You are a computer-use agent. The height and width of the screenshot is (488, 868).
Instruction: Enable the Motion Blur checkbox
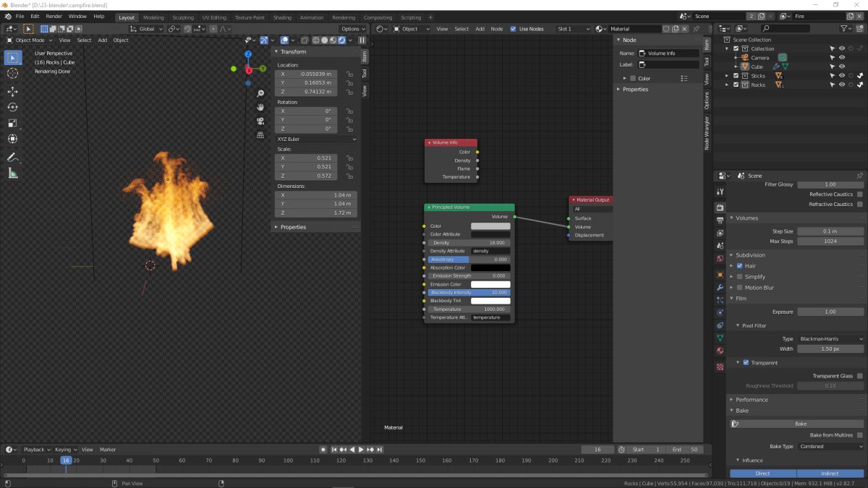(739, 288)
